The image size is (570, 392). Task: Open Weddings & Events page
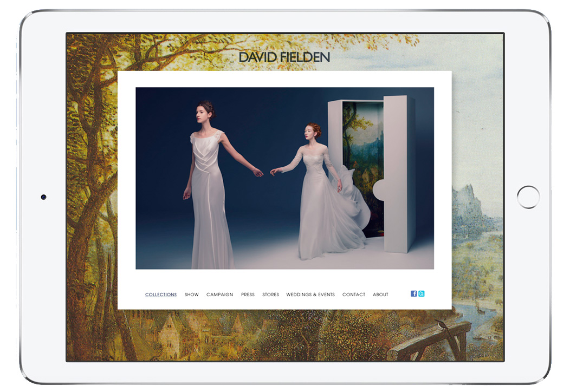(310, 295)
